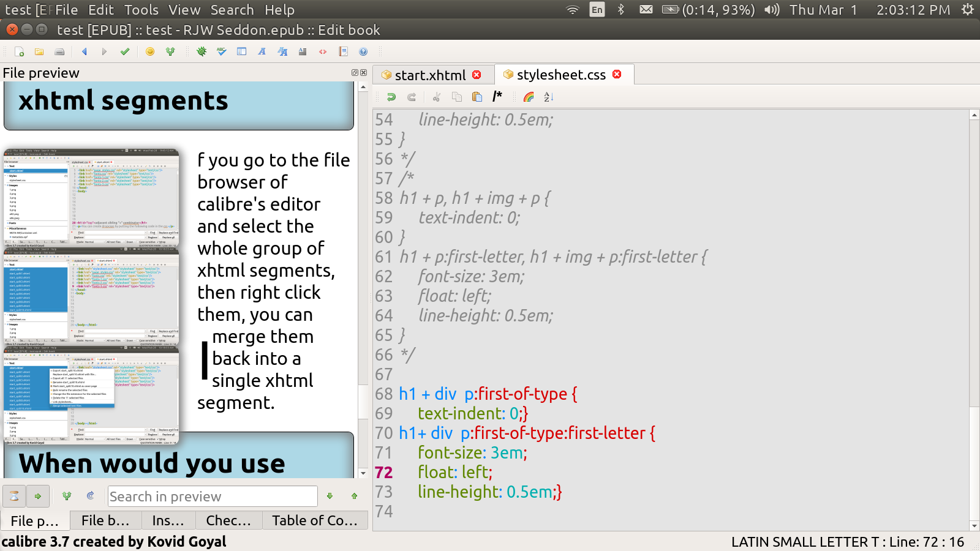Close the start.xhtml tab
Viewport: 980px width, 551px height.
[x=477, y=75]
